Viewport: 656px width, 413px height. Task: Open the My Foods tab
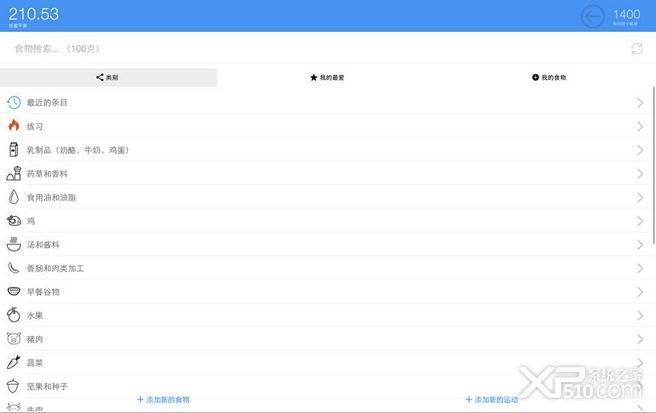pyautogui.click(x=549, y=77)
